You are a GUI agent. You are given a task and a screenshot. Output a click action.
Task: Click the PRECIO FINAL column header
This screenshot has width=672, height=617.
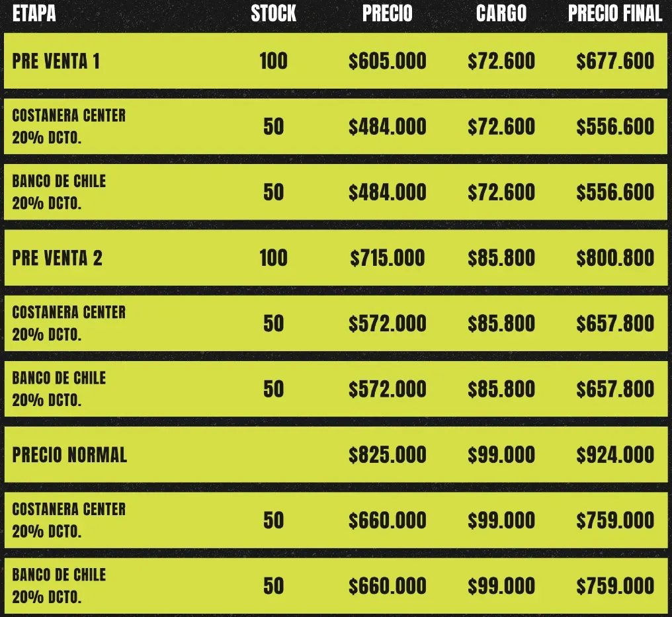[x=614, y=14]
